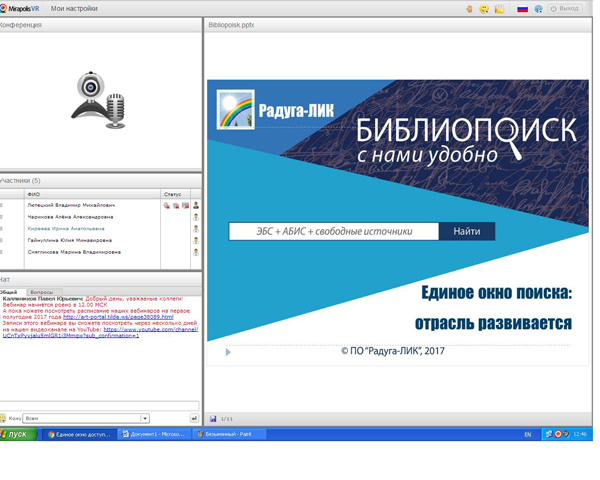The height and width of the screenshot is (480, 600).
Task: Select participant Марина Владимировна name
Action: pos(74,252)
